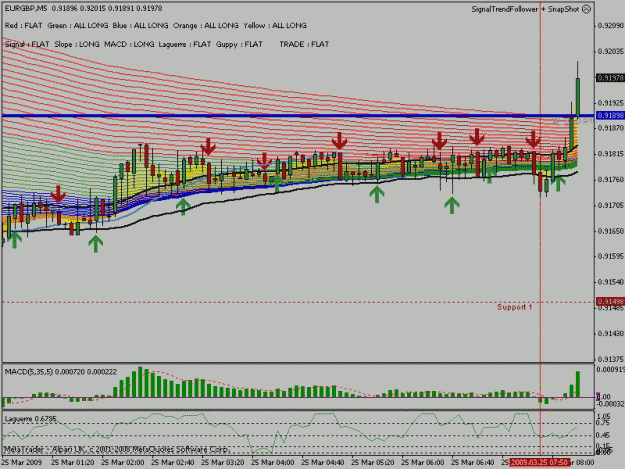
Task: Click the 'Slope : LONG' indicator text
Action: 77,44
